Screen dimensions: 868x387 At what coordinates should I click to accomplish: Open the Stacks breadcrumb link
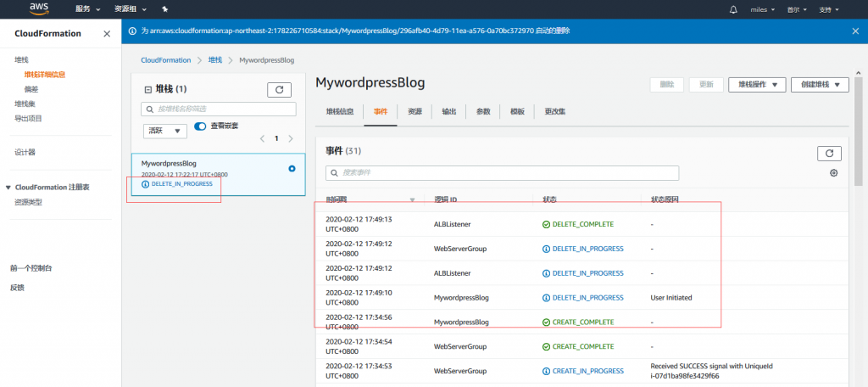pyautogui.click(x=214, y=60)
